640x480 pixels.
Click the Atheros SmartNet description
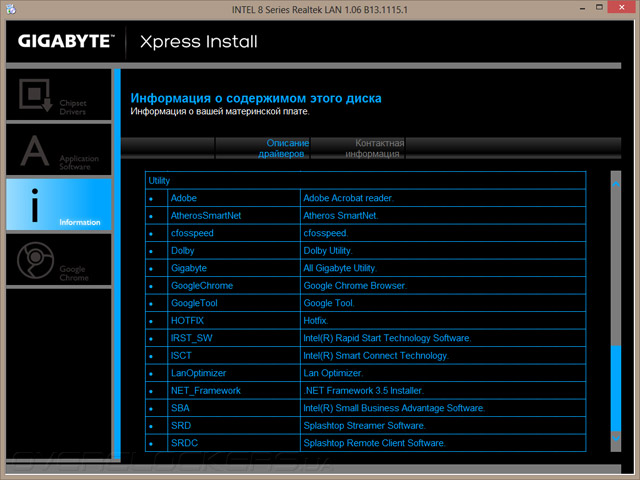point(340,216)
